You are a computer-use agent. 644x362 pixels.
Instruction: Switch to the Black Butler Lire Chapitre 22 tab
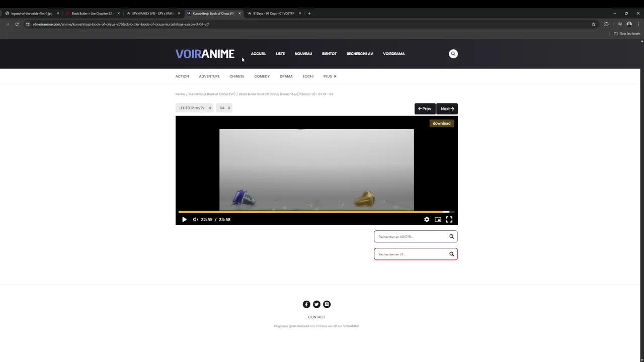click(x=92, y=14)
